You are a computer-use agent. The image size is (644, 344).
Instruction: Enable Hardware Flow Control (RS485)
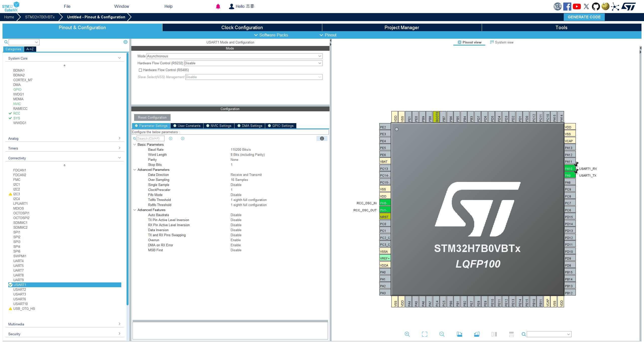tap(140, 70)
